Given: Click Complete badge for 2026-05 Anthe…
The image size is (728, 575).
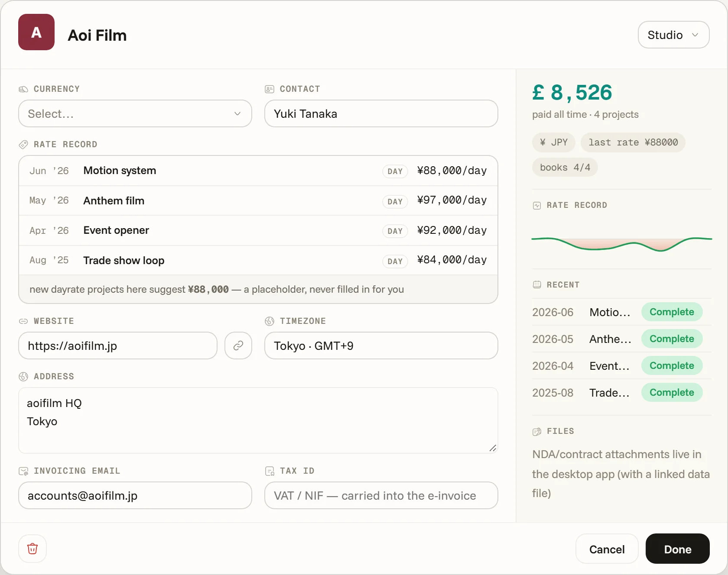Looking at the screenshot, I should (x=672, y=339).
